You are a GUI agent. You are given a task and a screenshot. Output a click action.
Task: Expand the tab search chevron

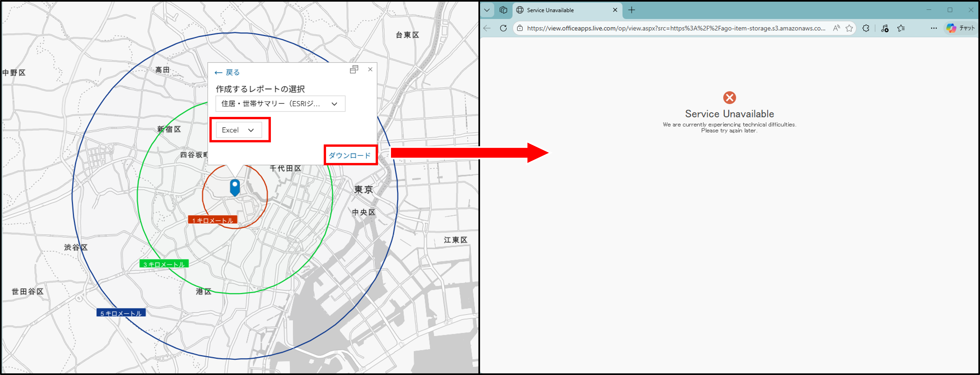click(487, 10)
